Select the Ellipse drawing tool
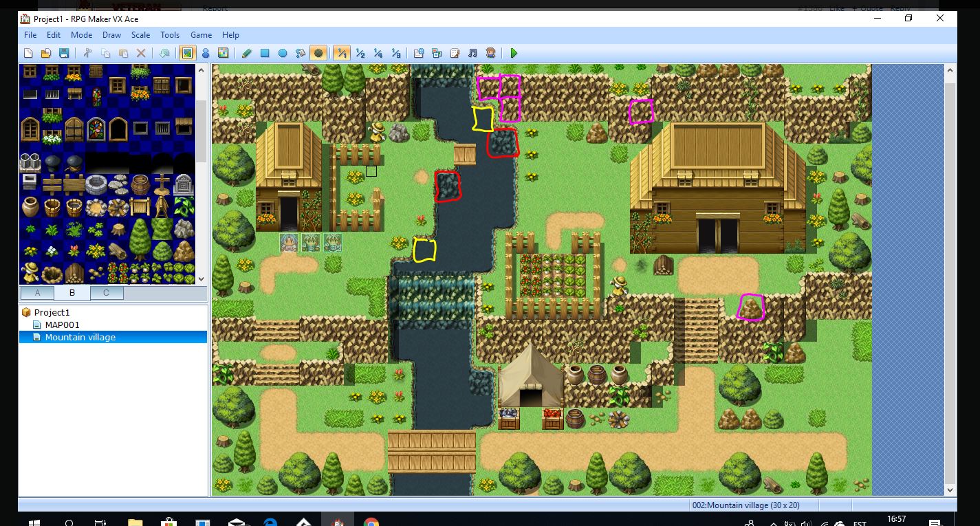This screenshot has width=980, height=526. (x=283, y=53)
